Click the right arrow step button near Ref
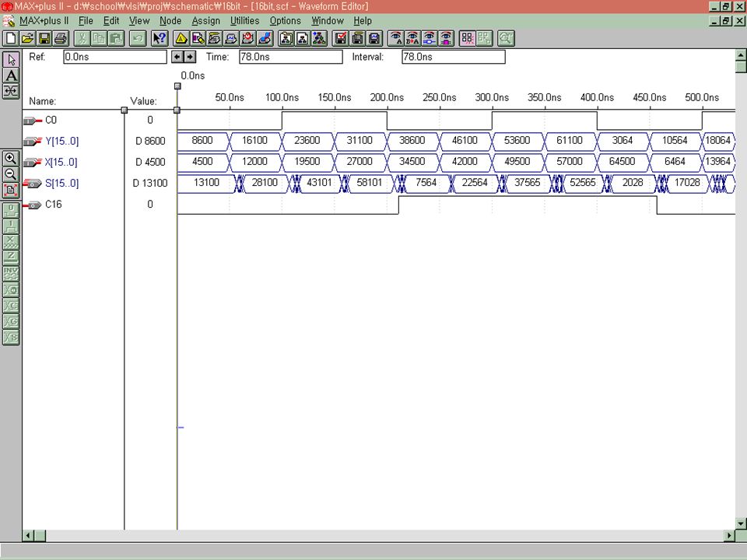The height and width of the screenshot is (560, 747). 190,57
